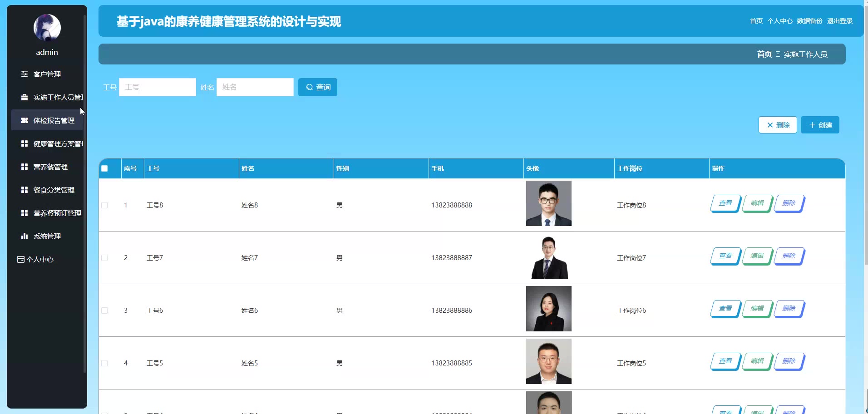Click the 客户管理 sliders icon

click(25, 74)
